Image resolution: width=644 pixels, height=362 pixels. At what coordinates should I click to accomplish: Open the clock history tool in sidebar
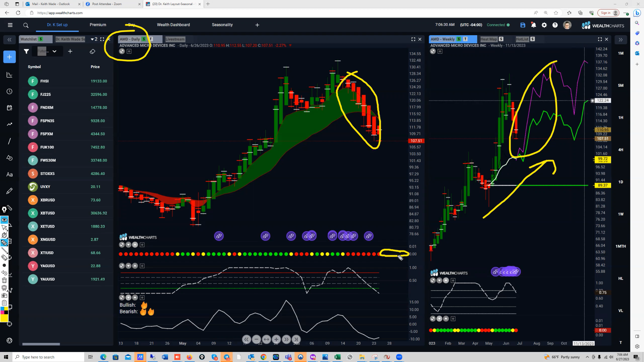(x=9, y=92)
